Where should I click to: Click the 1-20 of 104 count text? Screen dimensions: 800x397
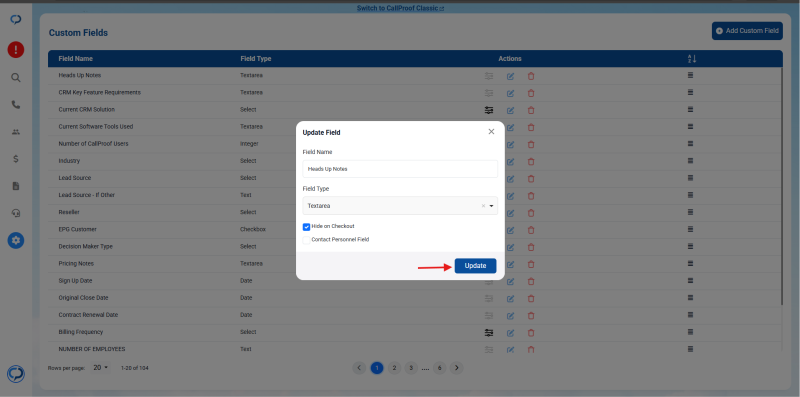pos(135,368)
